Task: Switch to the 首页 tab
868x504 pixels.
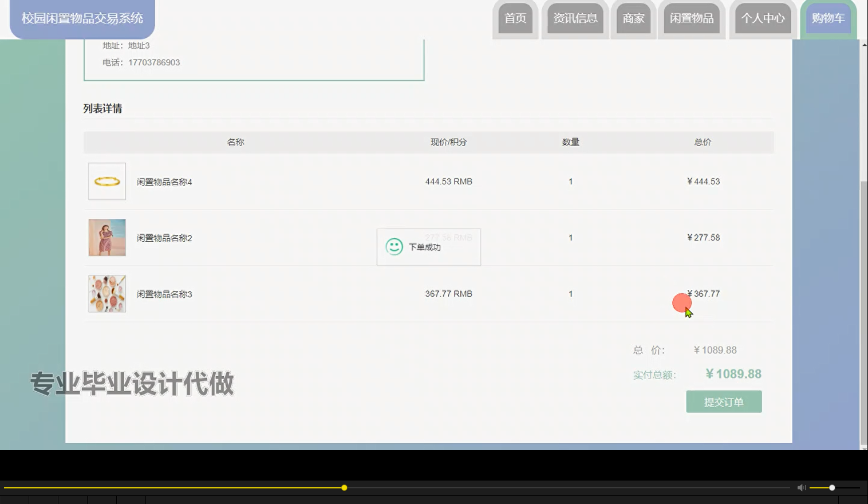Action: [x=515, y=18]
